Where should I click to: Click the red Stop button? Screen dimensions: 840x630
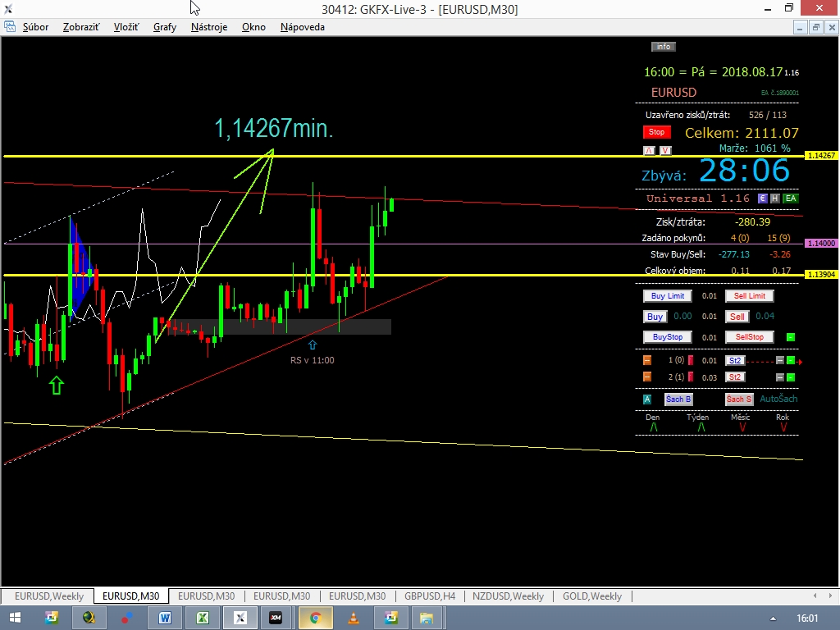tap(657, 132)
